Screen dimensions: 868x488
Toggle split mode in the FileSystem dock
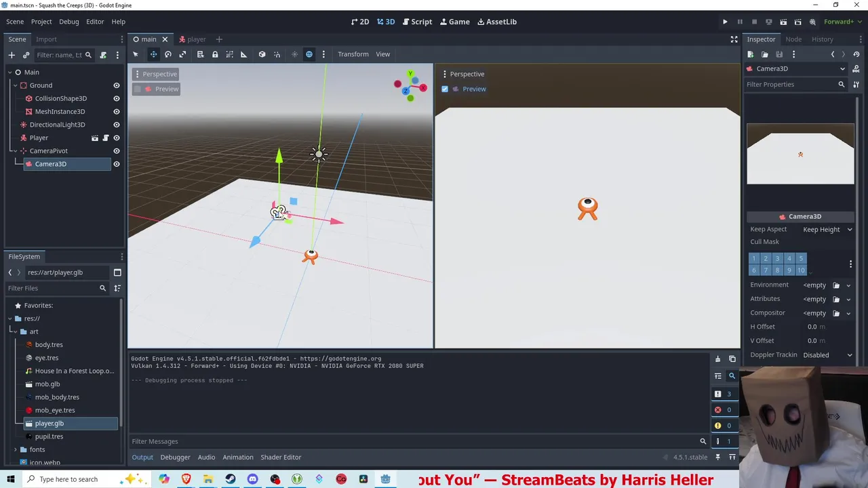coord(117,272)
